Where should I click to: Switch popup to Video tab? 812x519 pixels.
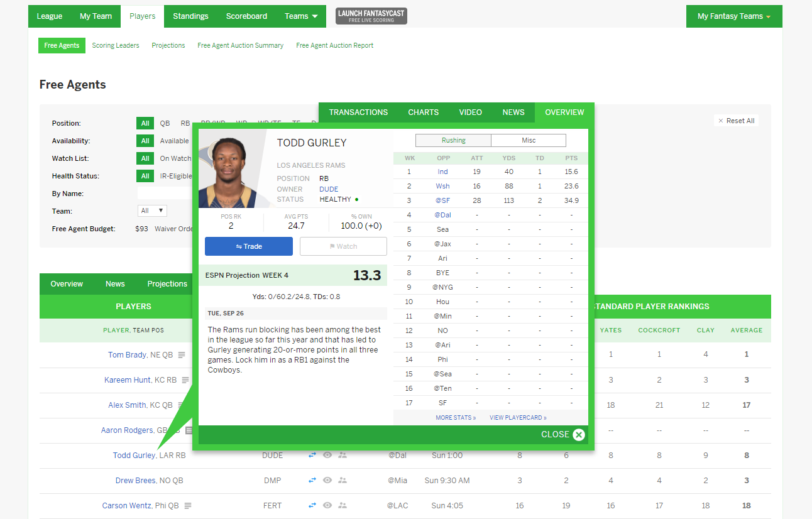coord(471,112)
